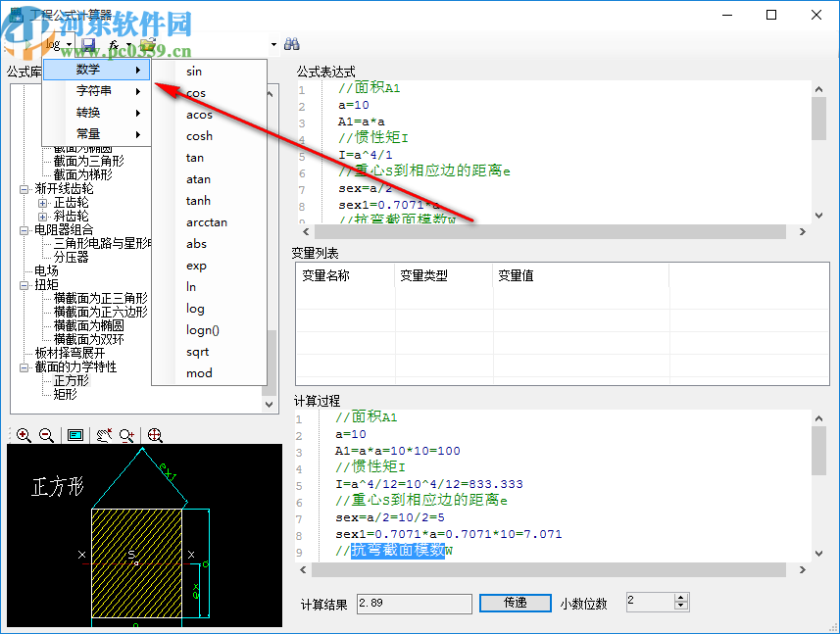Open the 常量 submenu
This screenshot has width=840, height=634.
(96, 134)
